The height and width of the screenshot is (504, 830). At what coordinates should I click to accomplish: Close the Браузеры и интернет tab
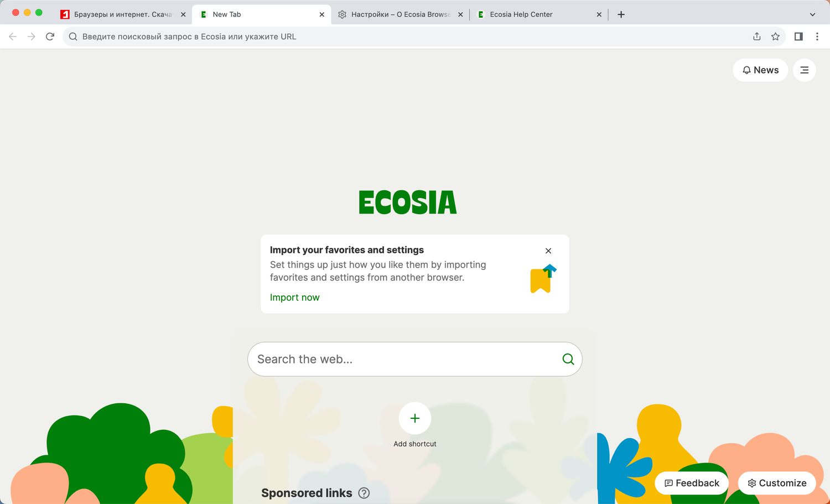click(x=183, y=14)
